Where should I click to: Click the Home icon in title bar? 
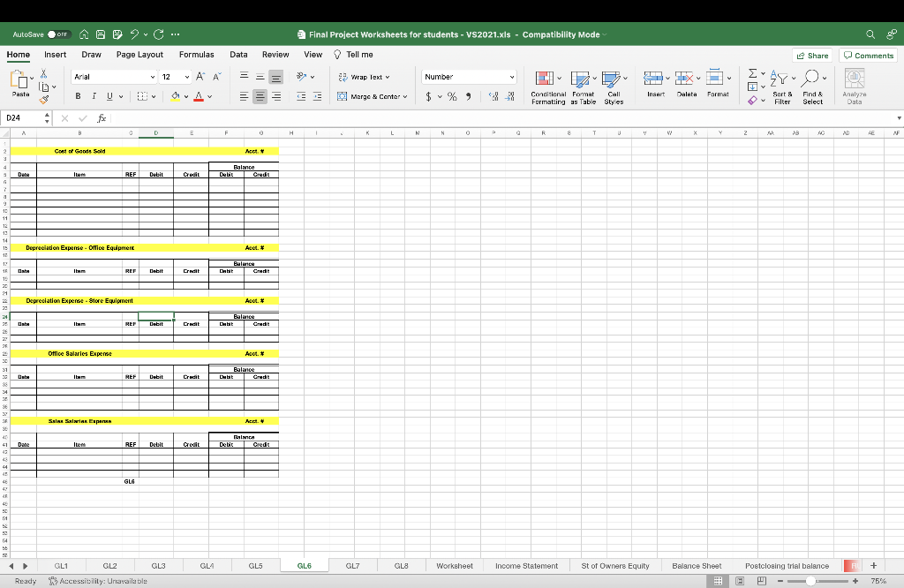84,34
